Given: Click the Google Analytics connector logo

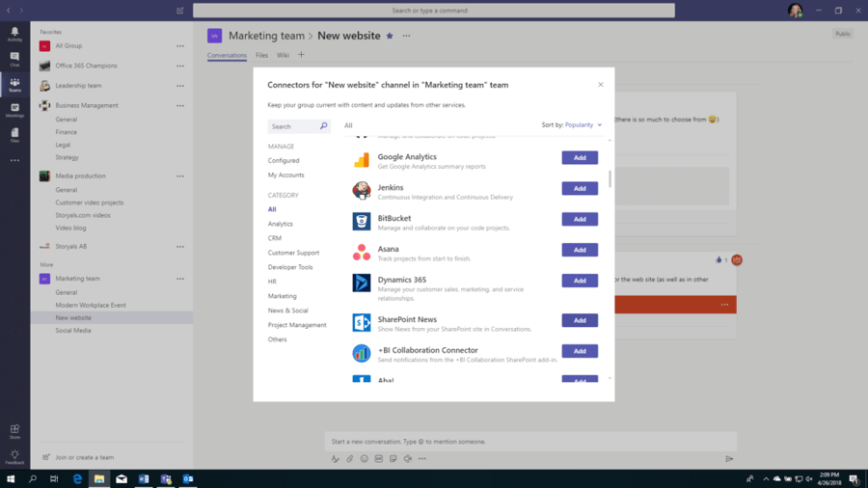Looking at the screenshot, I should [x=362, y=160].
